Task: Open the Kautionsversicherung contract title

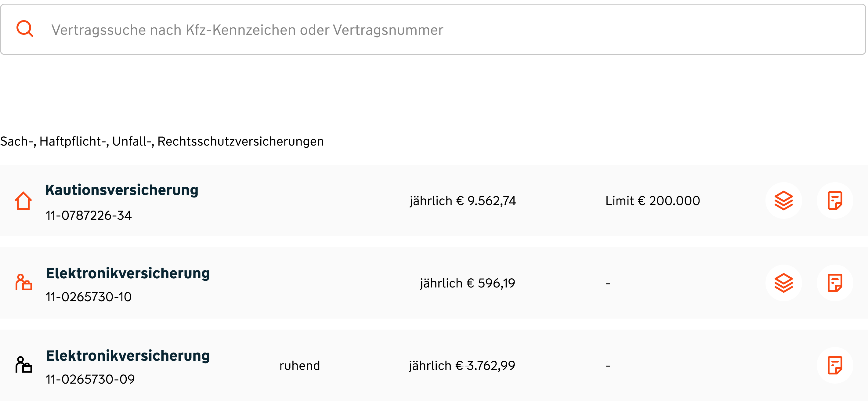Action: coord(122,190)
